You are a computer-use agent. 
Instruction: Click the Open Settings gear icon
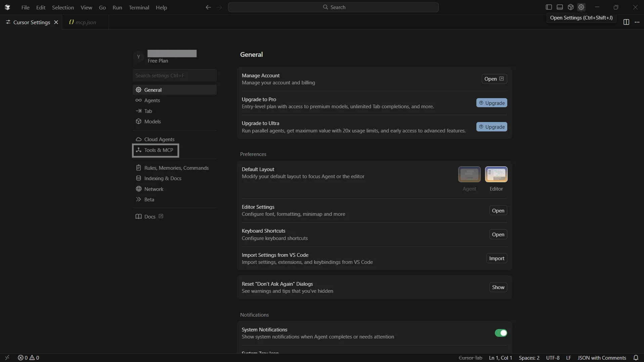pyautogui.click(x=581, y=7)
